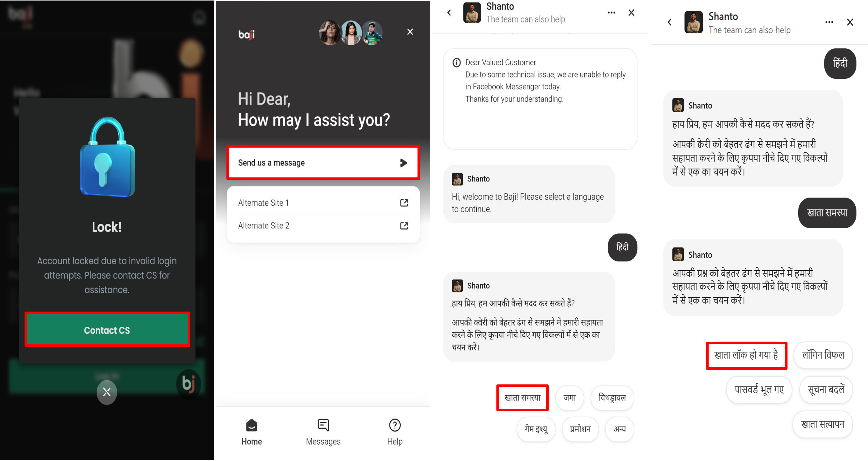
Task: Switch to the Help tab
Action: [x=395, y=432]
